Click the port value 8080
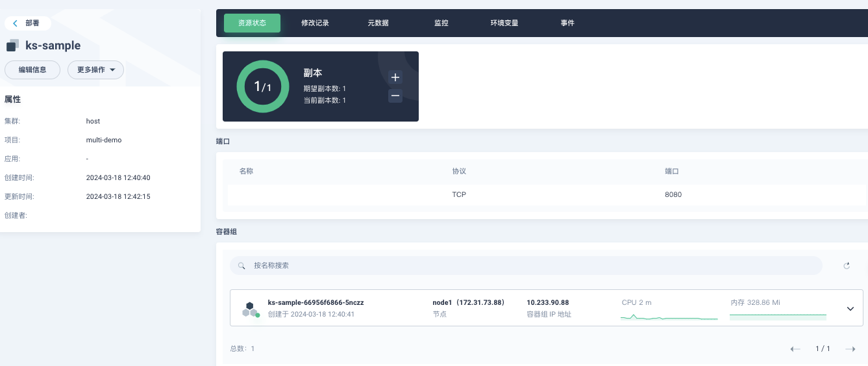Screen dimensions: 868x366 pos(673,194)
